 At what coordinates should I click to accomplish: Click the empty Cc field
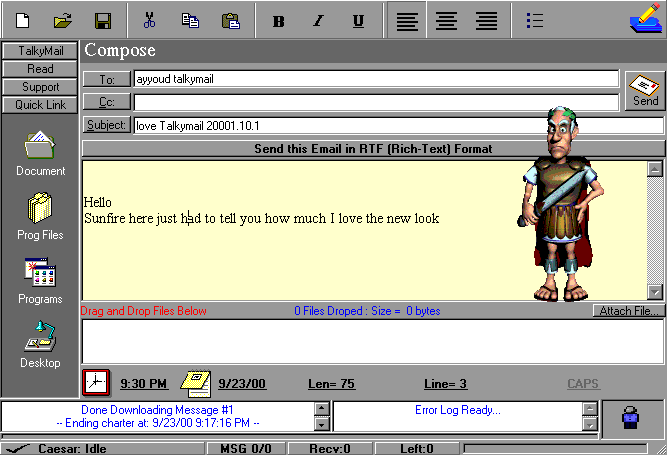click(376, 102)
